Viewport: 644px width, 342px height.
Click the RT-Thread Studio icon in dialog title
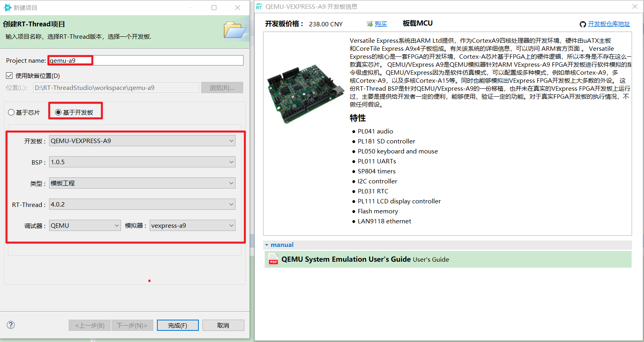pyautogui.click(x=7, y=8)
